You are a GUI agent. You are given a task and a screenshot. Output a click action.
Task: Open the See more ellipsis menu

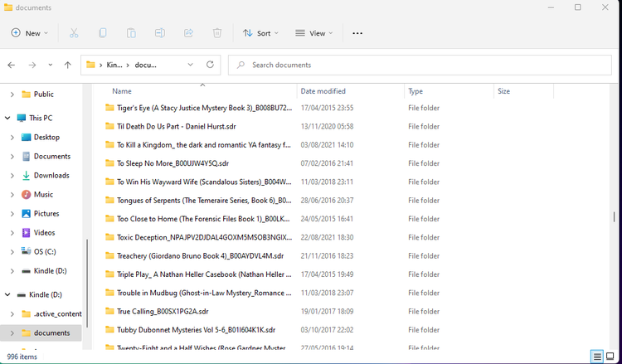[357, 33]
